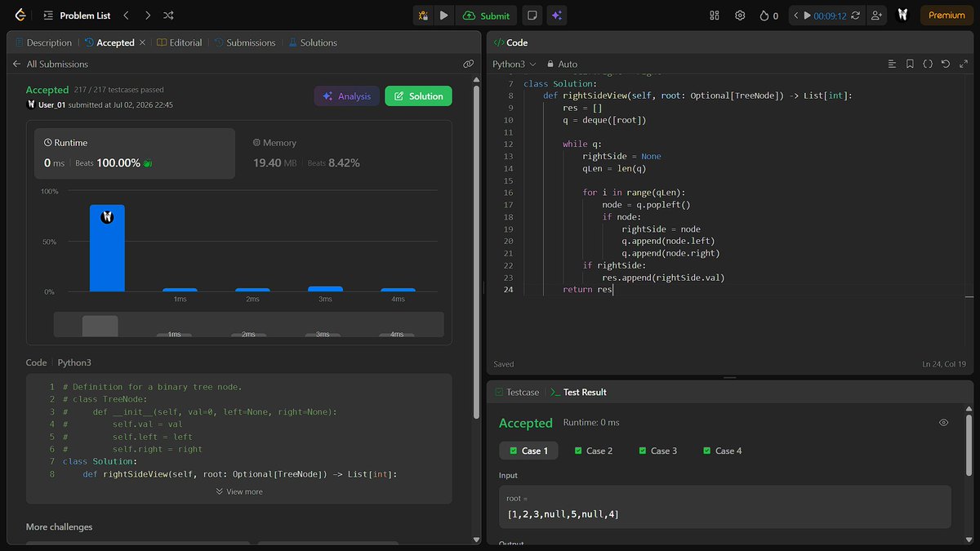The width and height of the screenshot is (980, 551).
Task: Click the timer value 00:09:12
Action: (830, 16)
